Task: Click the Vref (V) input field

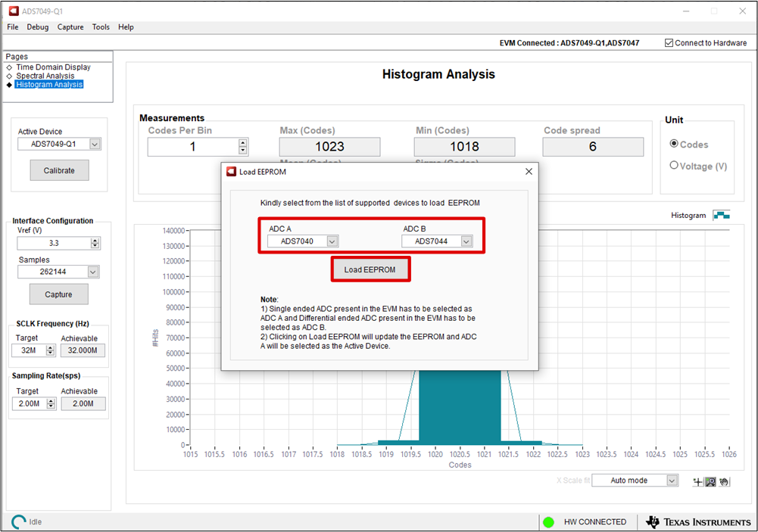Action: pyautogui.click(x=53, y=244)
